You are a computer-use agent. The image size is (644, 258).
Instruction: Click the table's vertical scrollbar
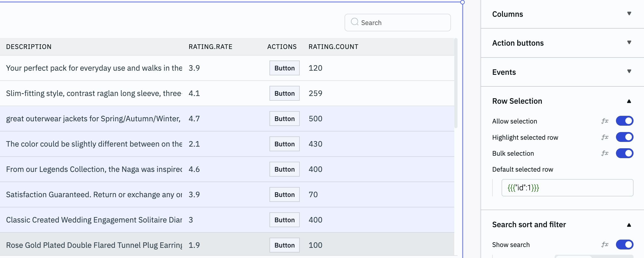456,83
